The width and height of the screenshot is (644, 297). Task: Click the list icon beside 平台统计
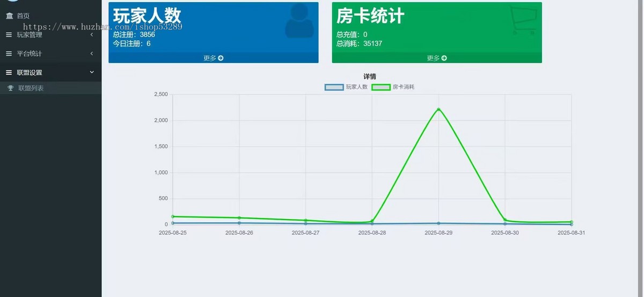click(9, 54)
